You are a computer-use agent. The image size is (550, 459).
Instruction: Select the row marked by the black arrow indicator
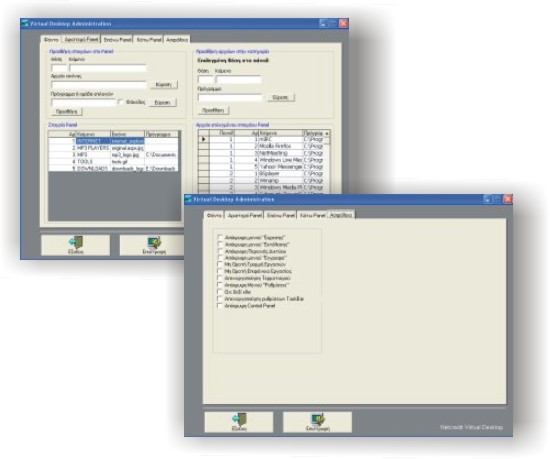[x=264, y=139]
